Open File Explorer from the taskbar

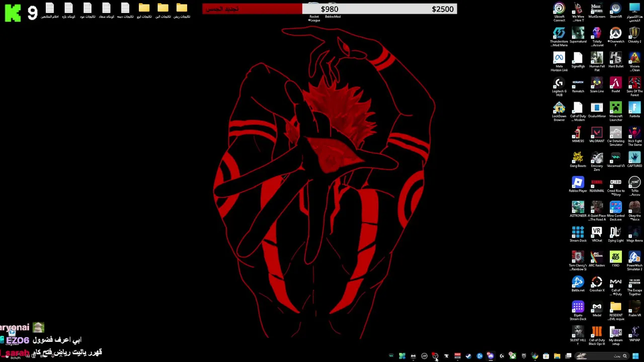[557, 356]
